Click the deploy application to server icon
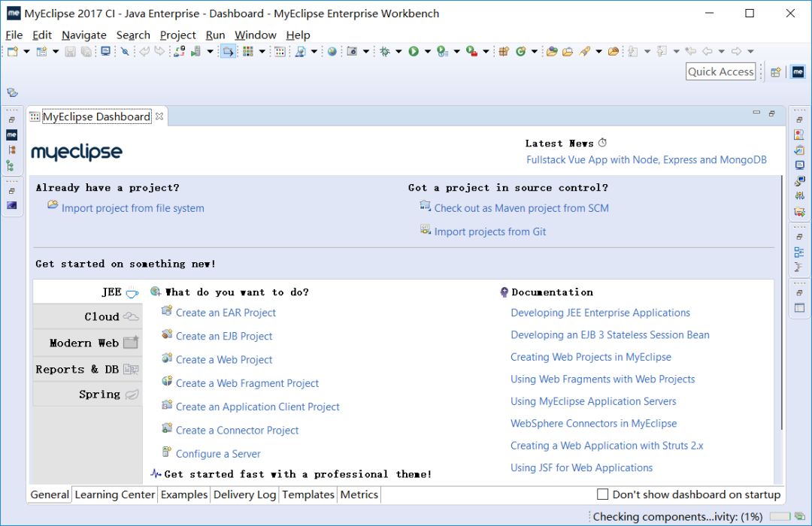Viewport: 812px width, 526px height. click(x=179, y=51)
